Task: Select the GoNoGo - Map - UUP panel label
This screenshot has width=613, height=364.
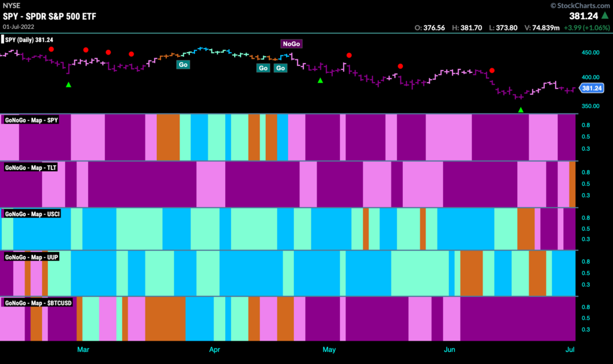Action: [31, 257]
